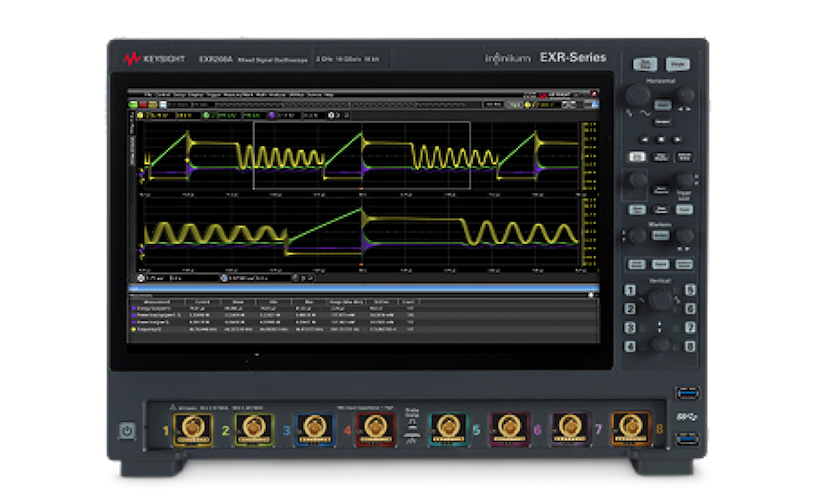This screenshot has width=828, height=500.
Task: Open the File menu on the oscilloscope screen
Action: tap(146, 94)
